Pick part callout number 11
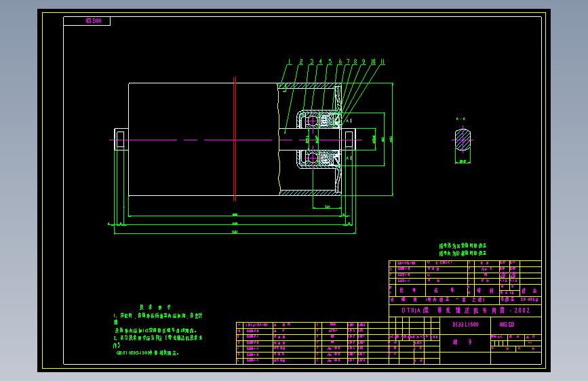 (x=383, y=62)
